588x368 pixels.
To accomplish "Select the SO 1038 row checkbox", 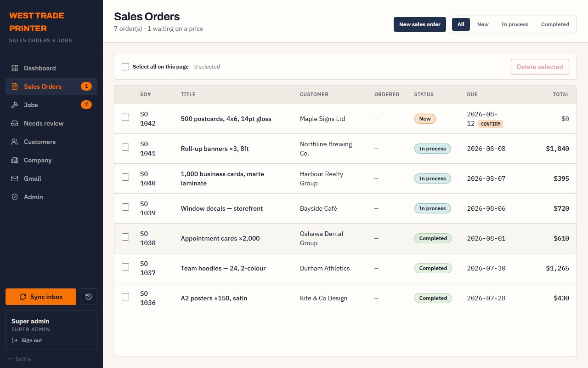I will tap(125, 237).
